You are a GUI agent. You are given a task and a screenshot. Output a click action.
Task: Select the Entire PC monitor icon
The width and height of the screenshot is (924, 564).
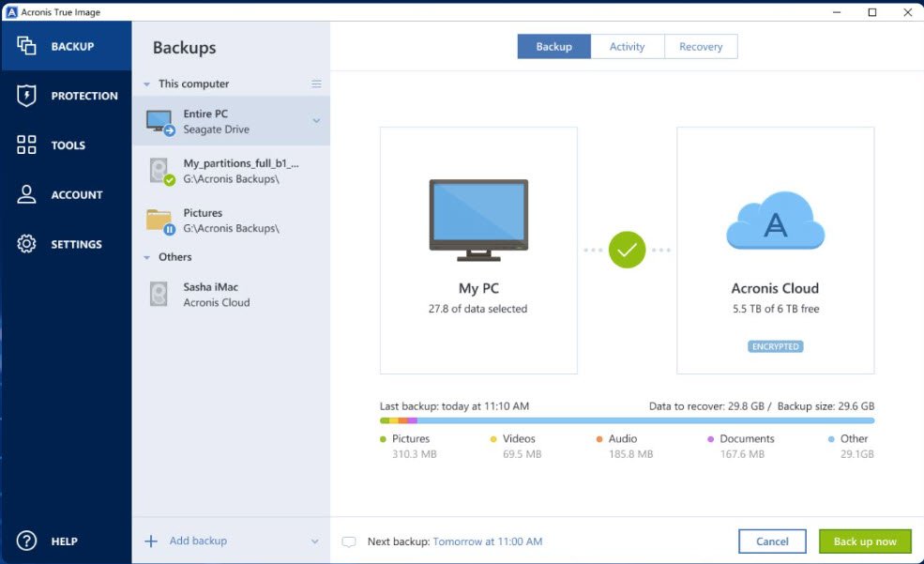point(159,122)
